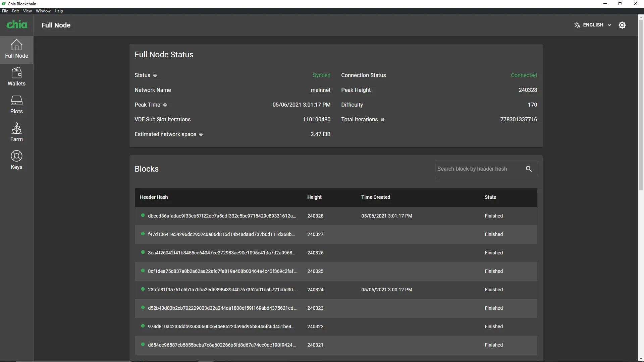The height and width of the screenshot is (362, 644).
Task: Click the scrollbar down arrow
Action: pos(641,359)
